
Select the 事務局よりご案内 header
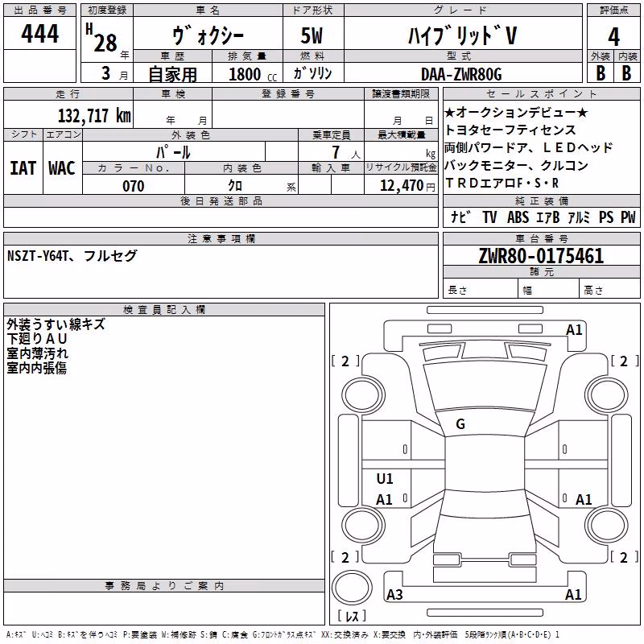click(x=164, y=586)
